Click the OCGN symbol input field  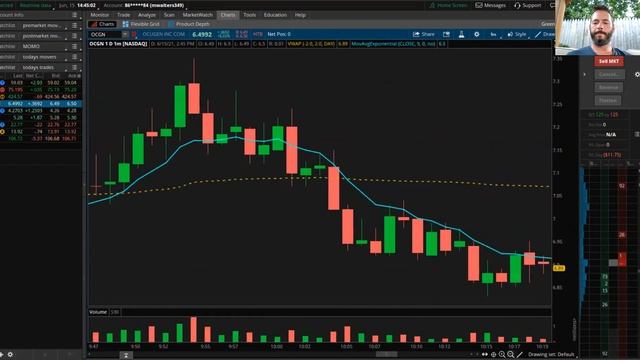tap(105, 34)
